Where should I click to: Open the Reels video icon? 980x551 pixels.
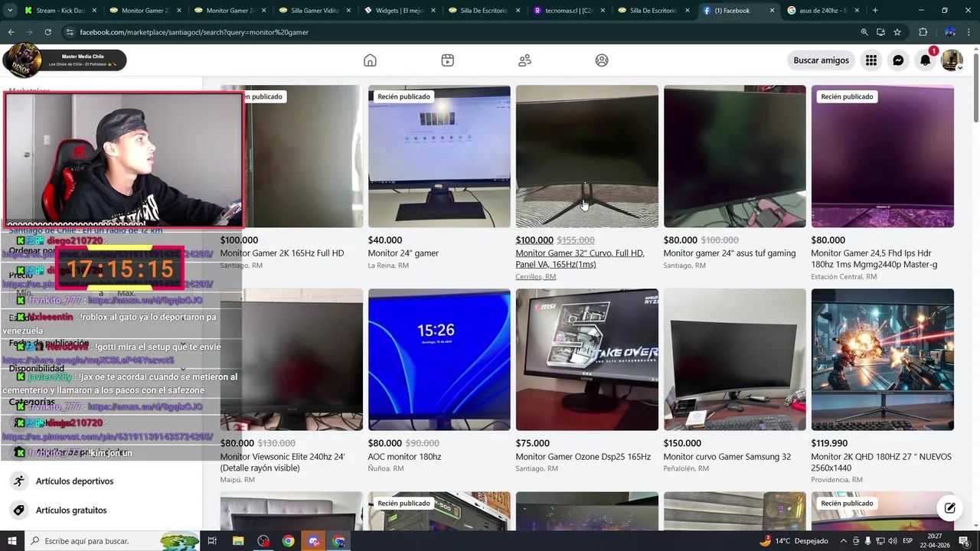click(x=448, y=60)
